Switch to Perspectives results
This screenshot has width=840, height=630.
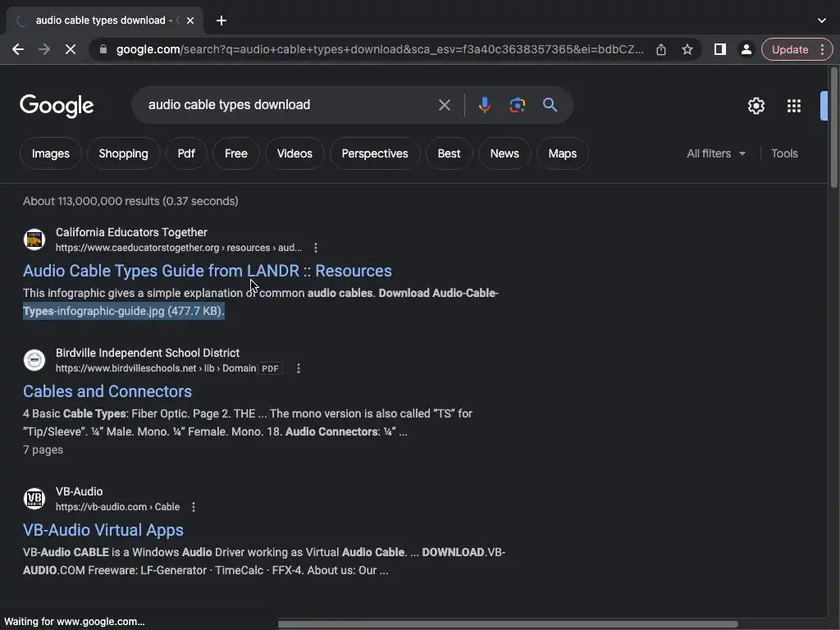click(x=375, y=153)
